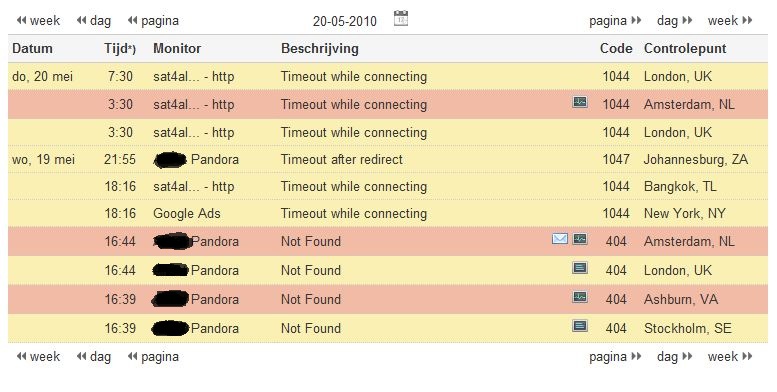Image resolution: width=777 pixels, height=392 pixels.
Task: Advance one day via the top-right 'dag' link
Action: 674,21
